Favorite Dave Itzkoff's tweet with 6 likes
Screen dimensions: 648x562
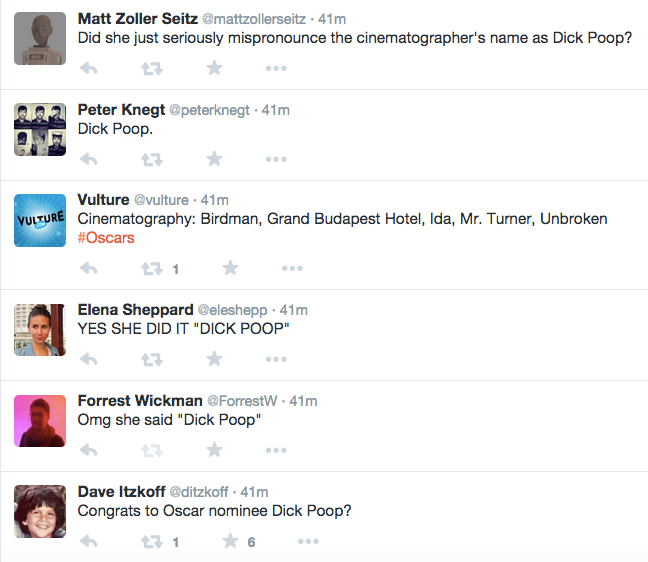pyautogui.click(x=230, y=541)
